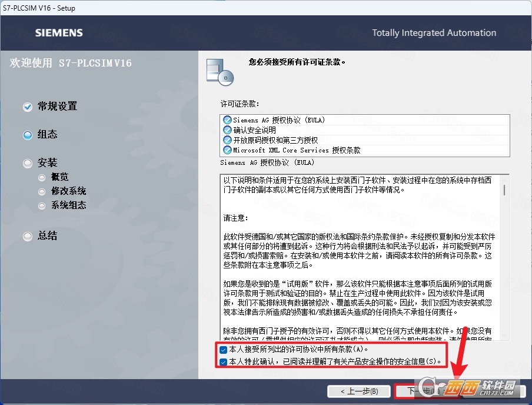Click the SIEMENS logo in header
This screenshot has height=405, width=532.
tap(59, 33)
